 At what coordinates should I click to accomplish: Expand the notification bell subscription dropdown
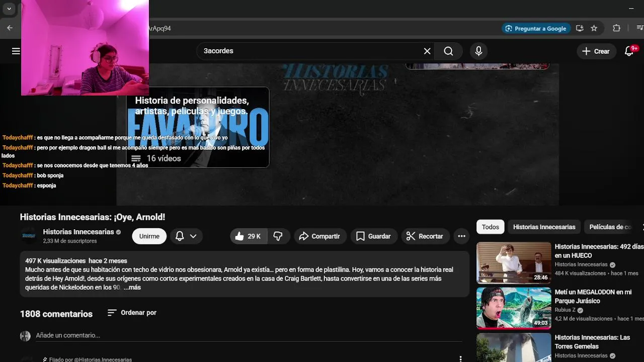[x=186, y=236]
